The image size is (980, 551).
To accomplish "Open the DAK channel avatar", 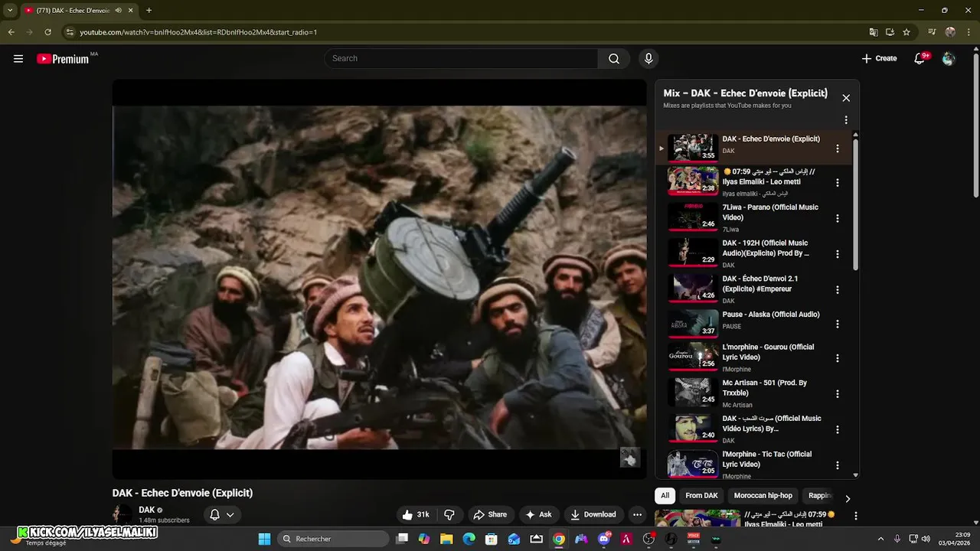I will click(x=122, y=514).
